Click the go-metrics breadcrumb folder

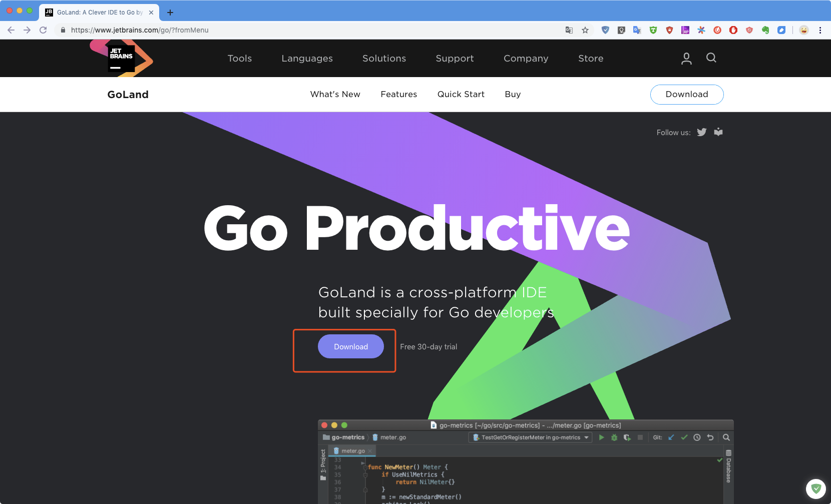click(x=344, y=437)
